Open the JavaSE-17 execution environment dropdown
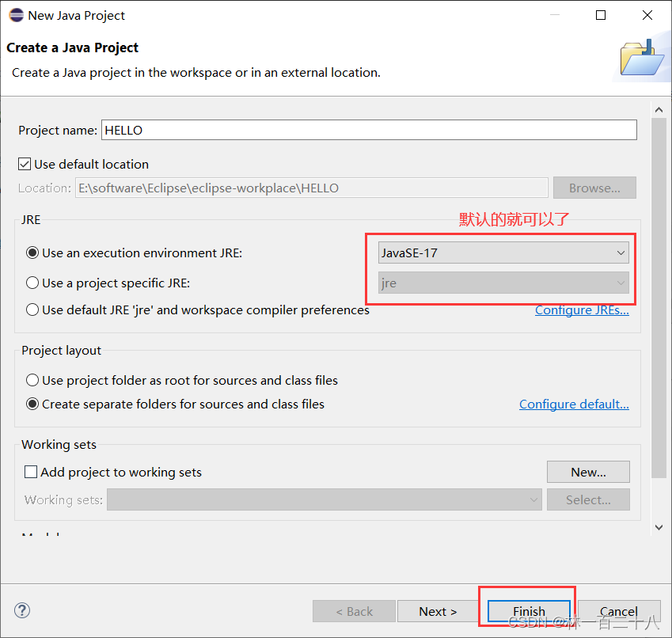 (503, 253)
